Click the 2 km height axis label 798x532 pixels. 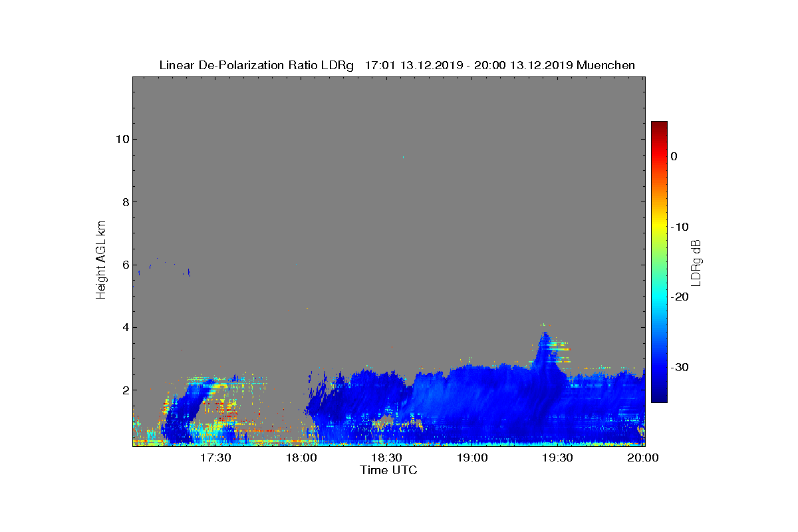click(x=125, y=390)
